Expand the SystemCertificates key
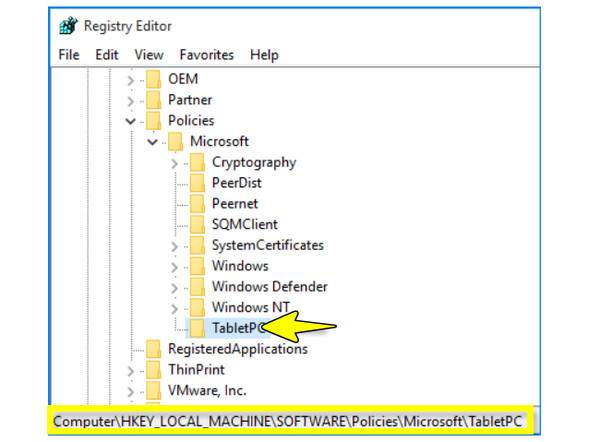 [174, 246]
